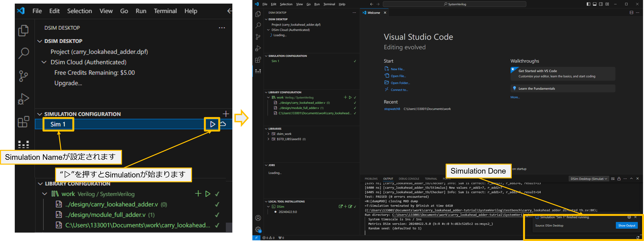This screenshot has width=644, height=241.
Task: Click the plus icon on the DSim tool row
Action: click(x=345, y=207)
